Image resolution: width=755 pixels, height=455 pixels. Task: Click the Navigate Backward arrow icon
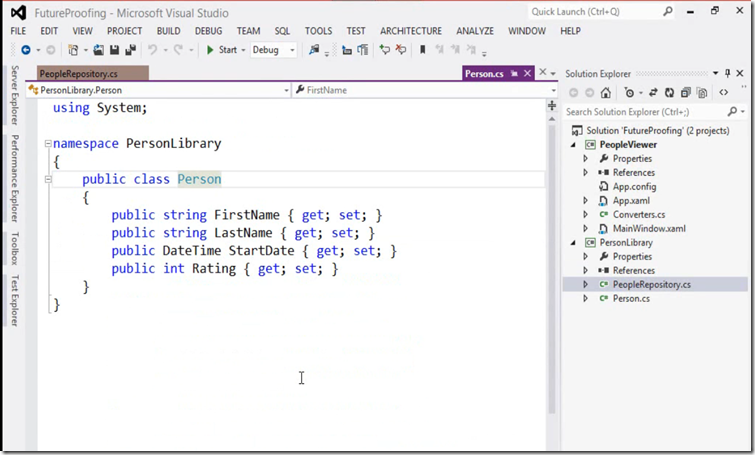26,50
